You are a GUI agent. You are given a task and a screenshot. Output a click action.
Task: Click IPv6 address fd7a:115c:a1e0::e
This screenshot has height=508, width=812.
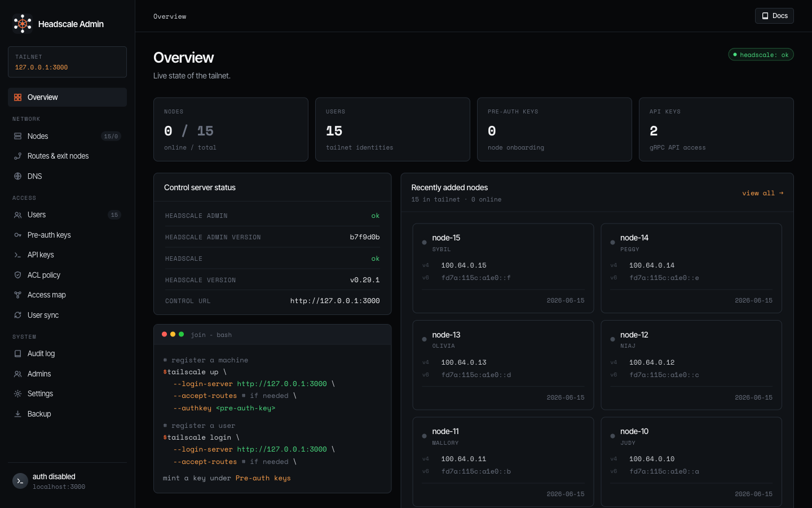pos(664,278)
